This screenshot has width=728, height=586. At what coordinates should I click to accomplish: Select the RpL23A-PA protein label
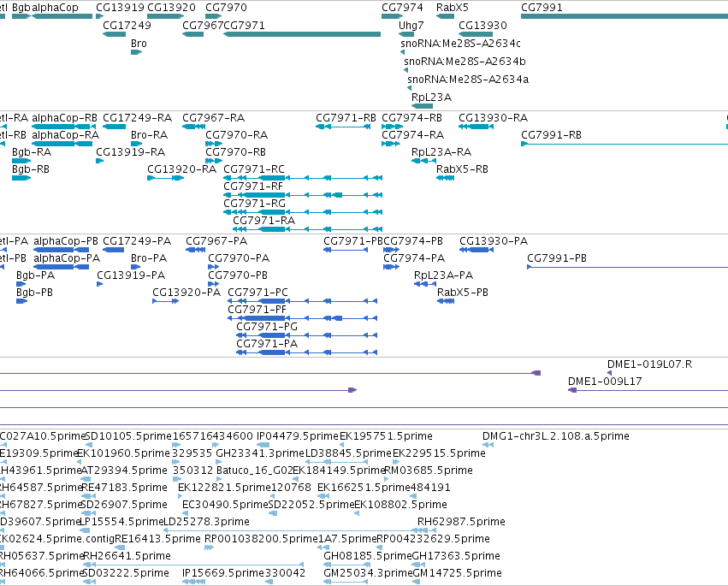pos(443,275)
